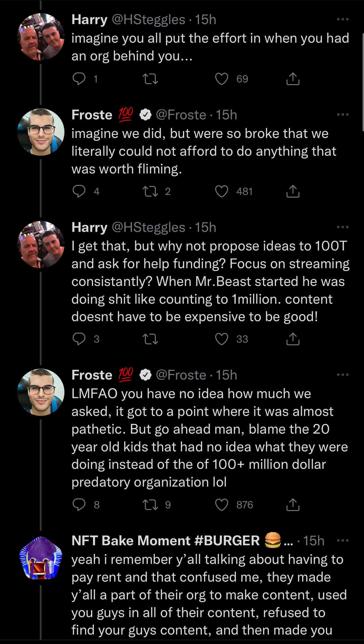The height and width of the screenshot is (644, 364).
Task: Reply to Froste's tweet with 4 replies
Action: [x=79, y=191]
